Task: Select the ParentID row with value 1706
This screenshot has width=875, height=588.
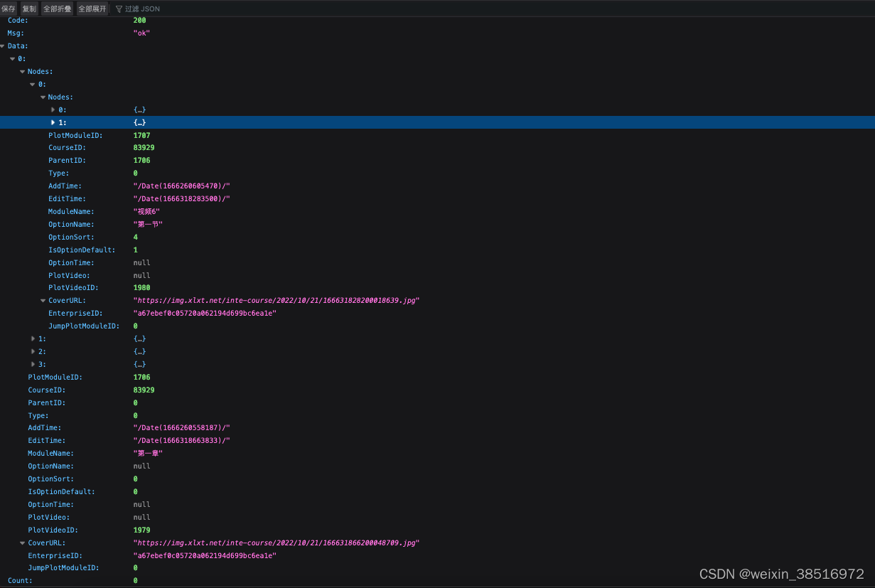Action: pyautogui.click(x=437, y=161)
